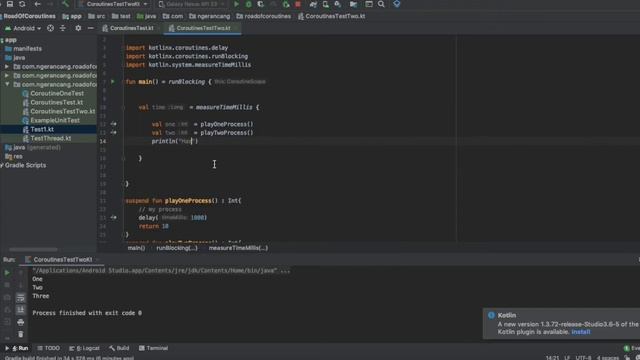
Task: Click the green hammer Make Project icon
Action: point(65,4)
